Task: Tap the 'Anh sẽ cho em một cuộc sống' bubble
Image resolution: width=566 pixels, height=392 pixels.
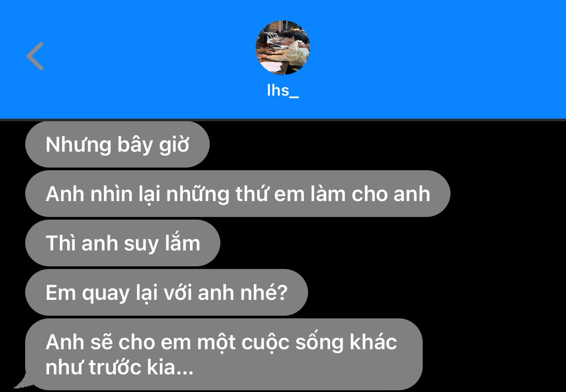Action: tap(224, 354)
